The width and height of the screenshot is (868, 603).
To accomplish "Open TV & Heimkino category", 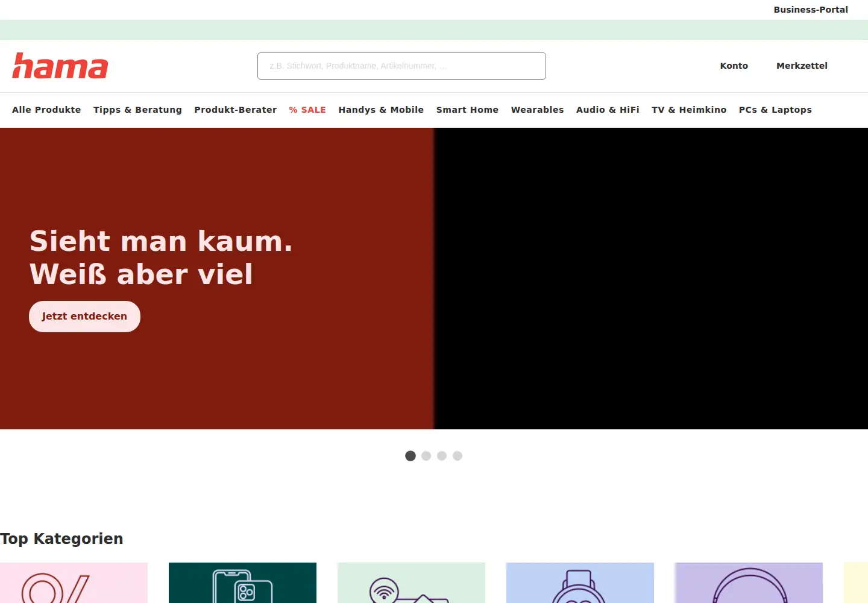I will tap(689, 110).
